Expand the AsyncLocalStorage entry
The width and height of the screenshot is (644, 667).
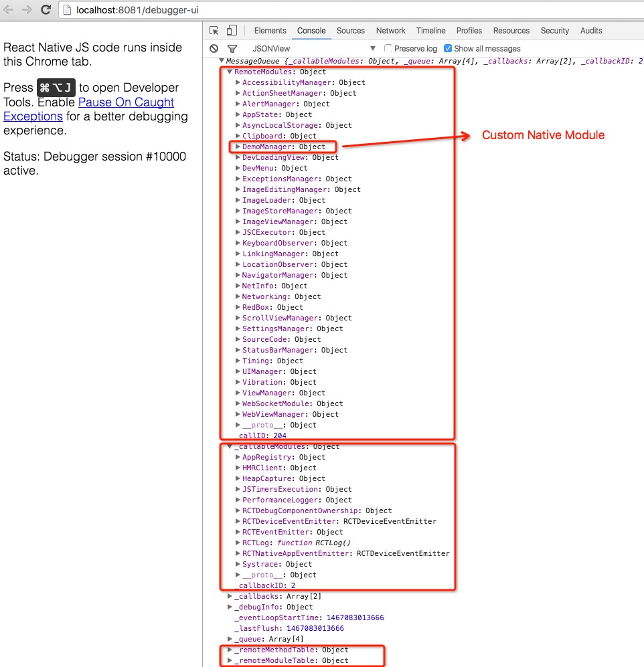pyautogui.click(x=238, y=126)
